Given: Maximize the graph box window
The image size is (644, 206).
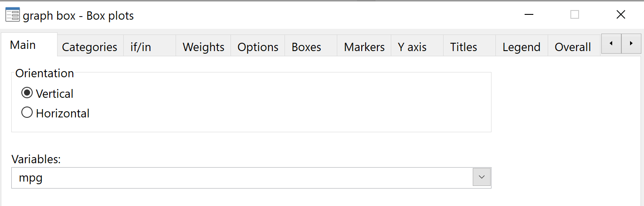Looking at the screenshot, I should pyautogui.click(x=575, y=15).
